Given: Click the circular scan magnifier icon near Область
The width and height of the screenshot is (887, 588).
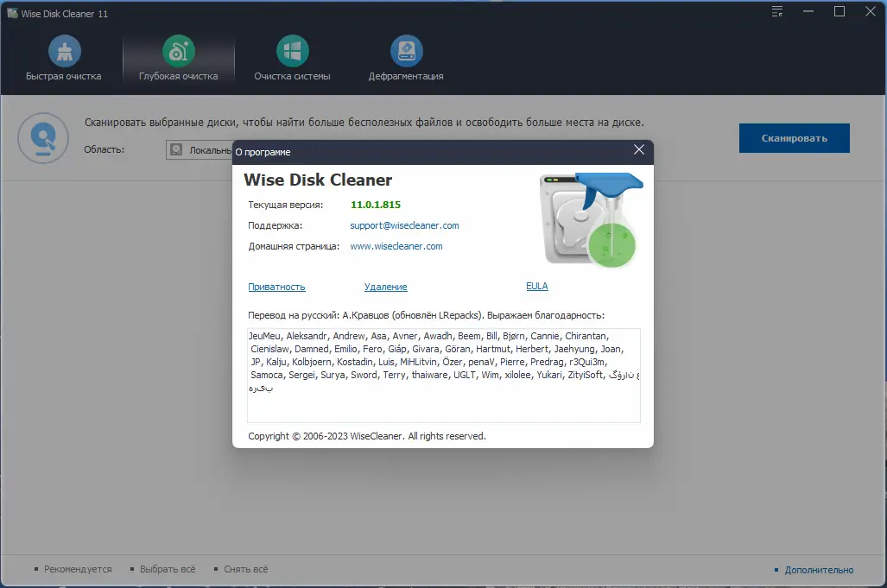Looking at the screenshot, I should coord(42,138).
